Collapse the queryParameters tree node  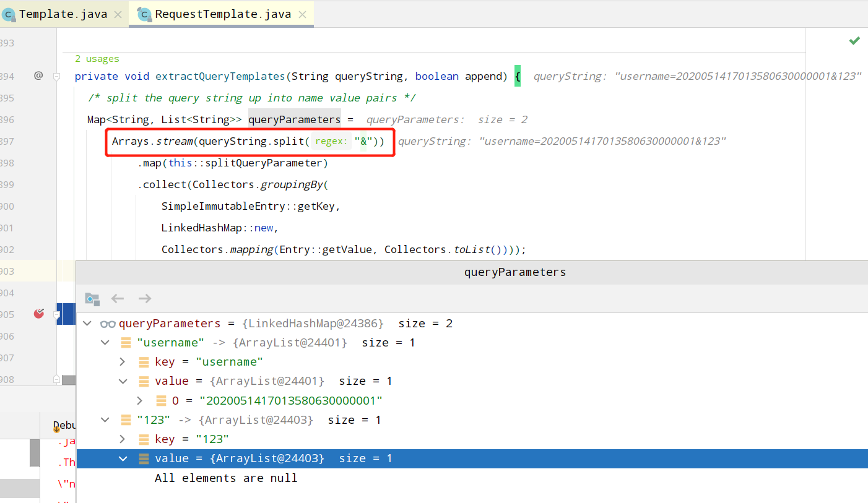click(x=87, y=323)
